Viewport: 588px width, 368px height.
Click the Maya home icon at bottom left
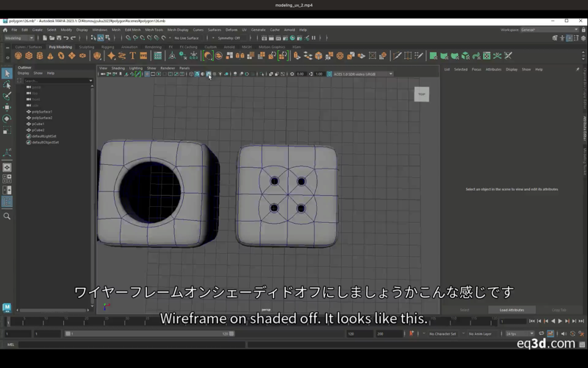7,308
